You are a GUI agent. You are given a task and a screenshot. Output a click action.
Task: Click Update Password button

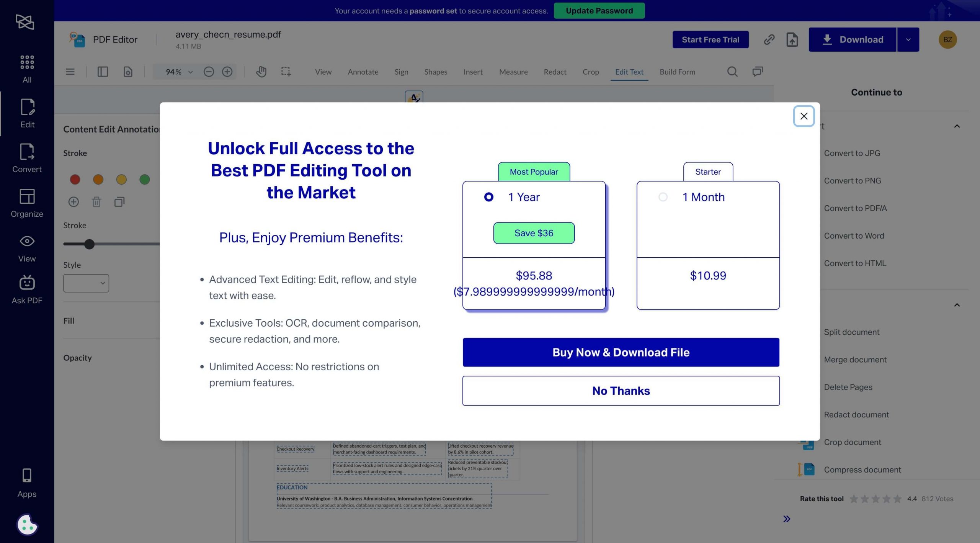click(x=599, y=11)
